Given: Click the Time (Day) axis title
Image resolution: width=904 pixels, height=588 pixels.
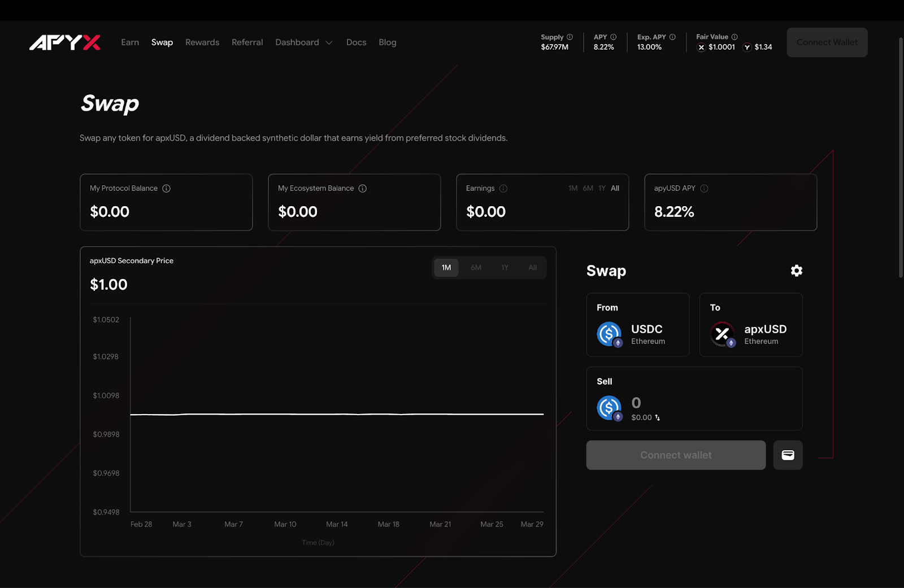Looking at the screenshot, I should (x=318, y=543).
